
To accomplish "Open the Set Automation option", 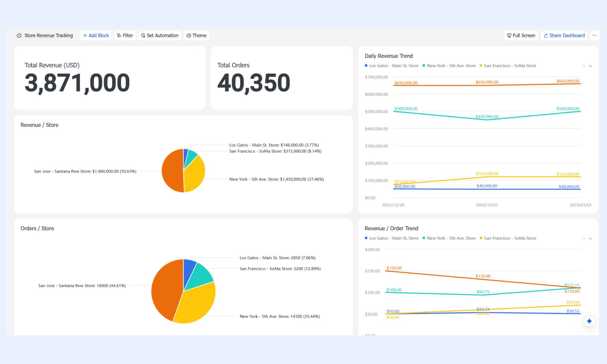I will pyautogui.click(x=160, y=35).
